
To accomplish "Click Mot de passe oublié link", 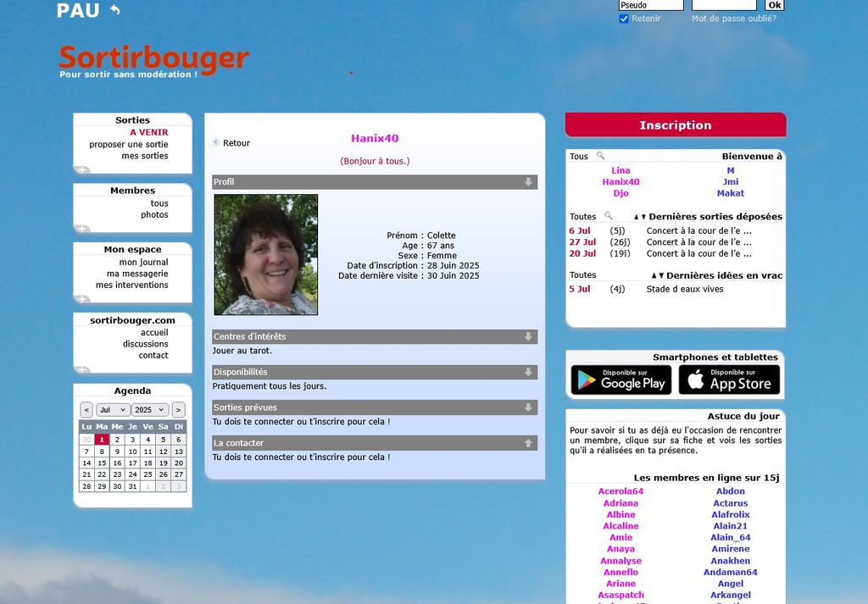I will click(734, 19).
